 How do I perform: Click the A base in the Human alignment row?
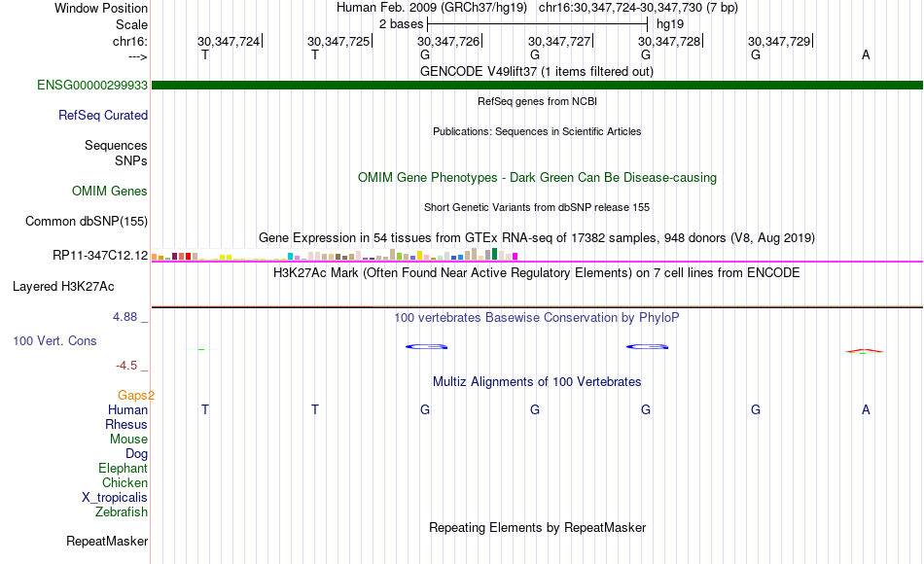point(866,409)
